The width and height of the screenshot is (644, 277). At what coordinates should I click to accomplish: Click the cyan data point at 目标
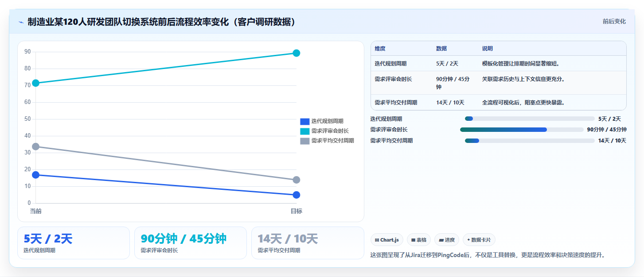297,53
